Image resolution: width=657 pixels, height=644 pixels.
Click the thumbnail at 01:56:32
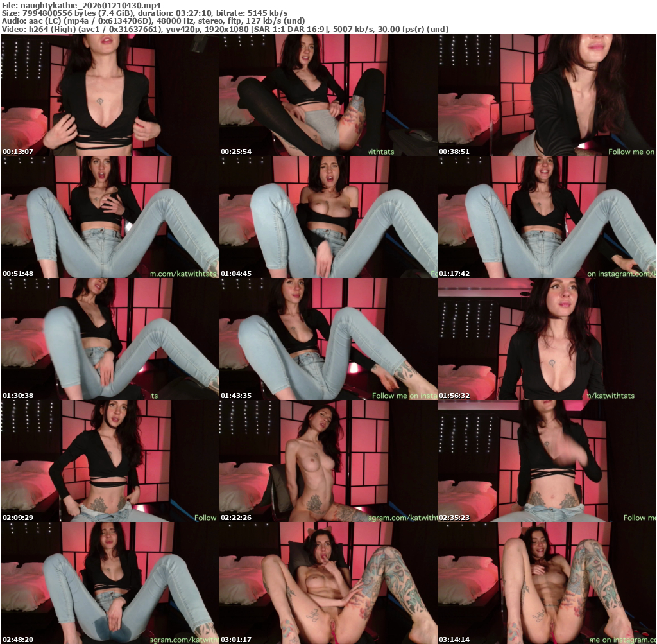pyautogui.click(x=546, y=339)
